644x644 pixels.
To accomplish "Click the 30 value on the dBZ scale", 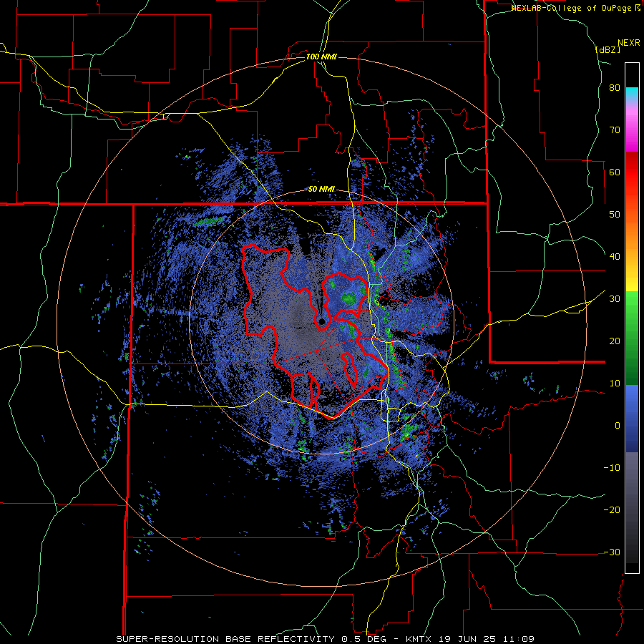I will (x=615, y=299).
